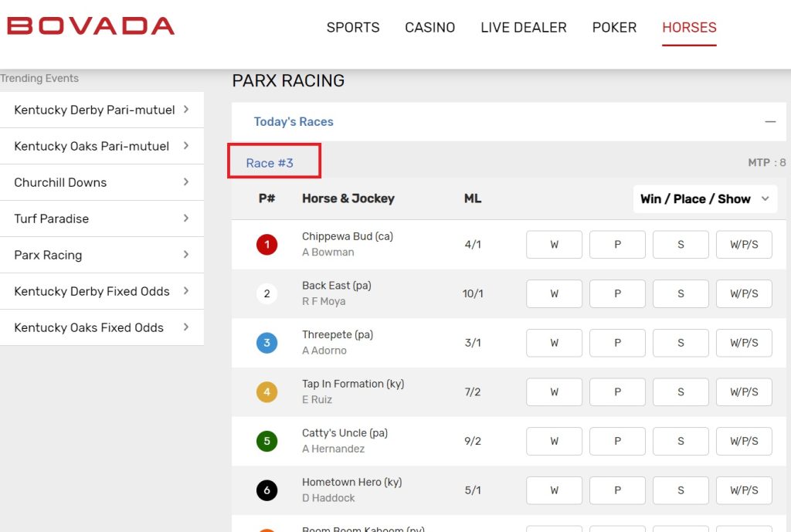This screenshot has width=791, height=532.
Task: Open the Win / Place / Show dropdown
Action: tap(704, 198)
